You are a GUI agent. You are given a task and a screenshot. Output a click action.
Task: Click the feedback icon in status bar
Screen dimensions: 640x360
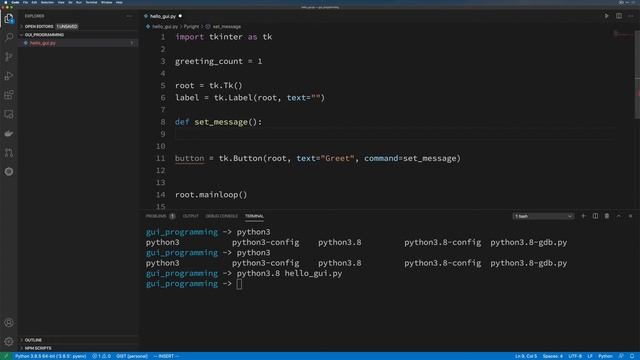(x=621, y=356)
